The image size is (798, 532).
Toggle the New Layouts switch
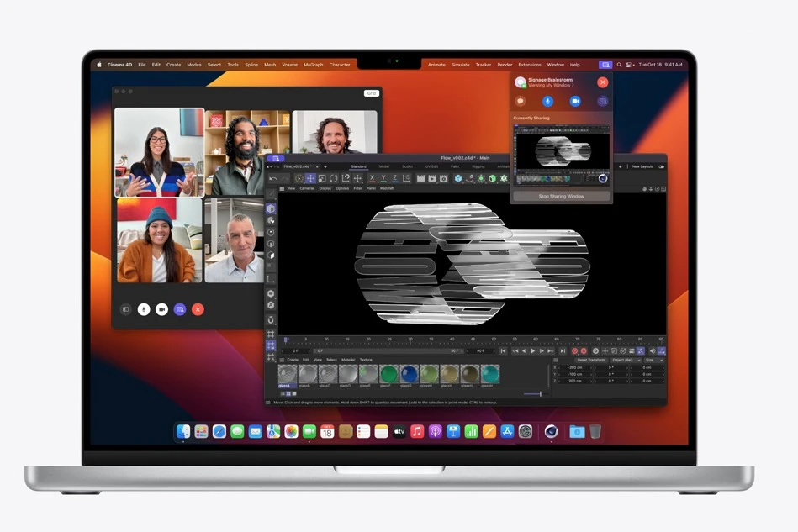tap(661, 166)
